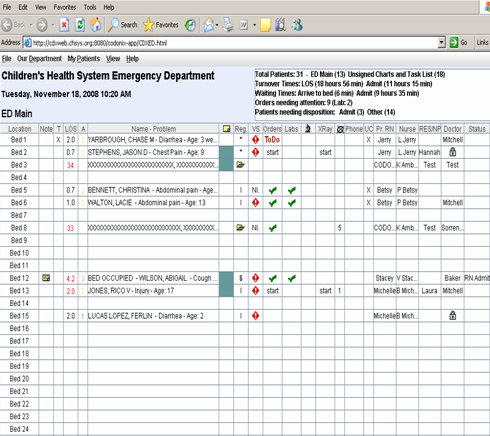Click the UC column X for Bed 5
Viewport: 490px width, 436px height.
(x=368, y=190)
